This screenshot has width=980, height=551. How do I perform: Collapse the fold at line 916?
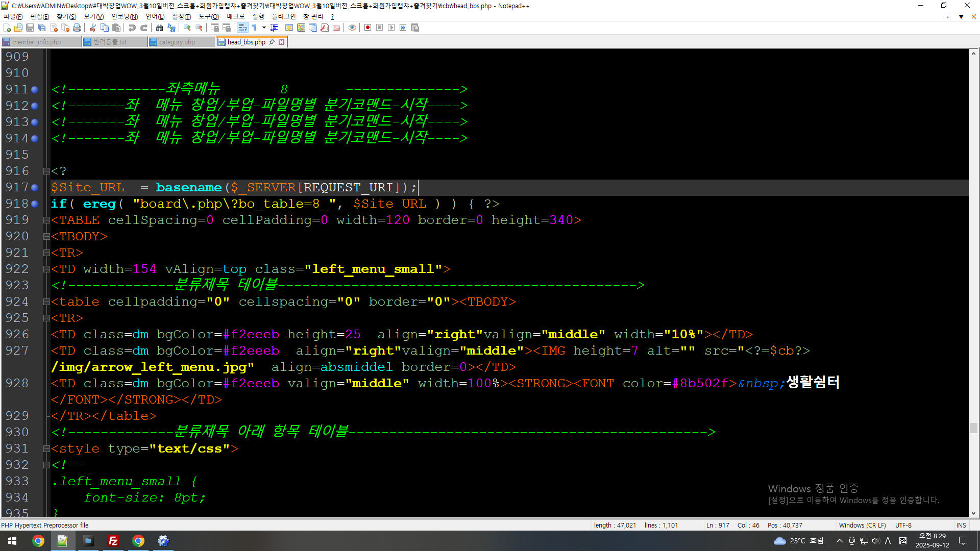[x=46, y=171]
